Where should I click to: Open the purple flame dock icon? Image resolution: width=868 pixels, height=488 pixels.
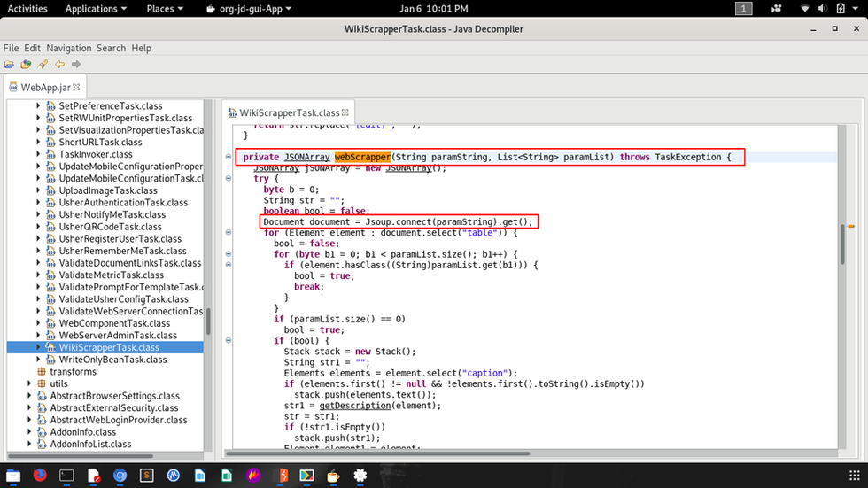[x=253, y=476]
